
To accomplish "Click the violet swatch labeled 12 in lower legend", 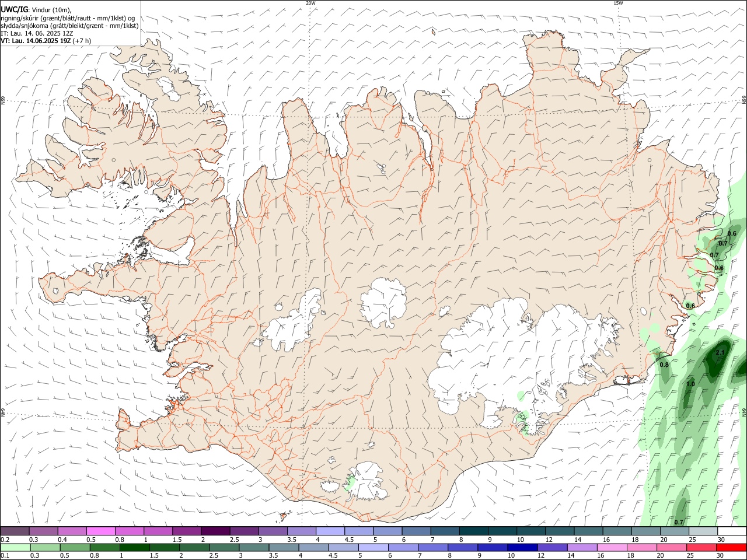I will 552,548.
